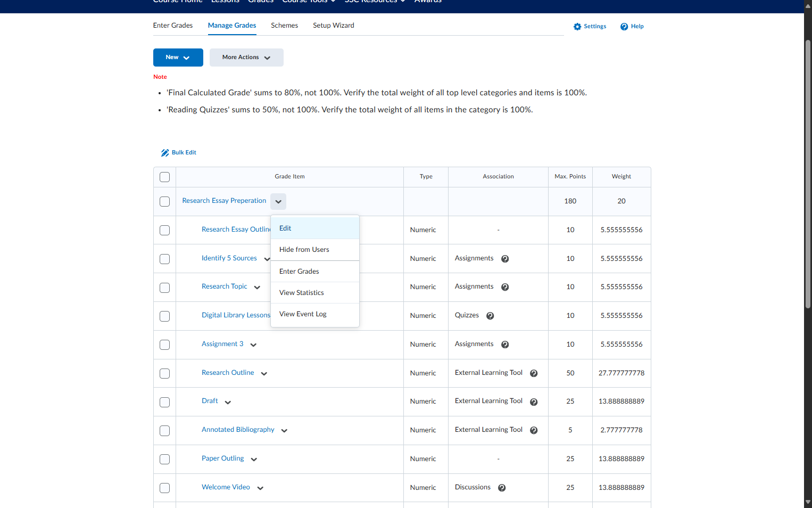
Task: Select Research Essay Preperation category checkbox
Action: click(165, 202)
